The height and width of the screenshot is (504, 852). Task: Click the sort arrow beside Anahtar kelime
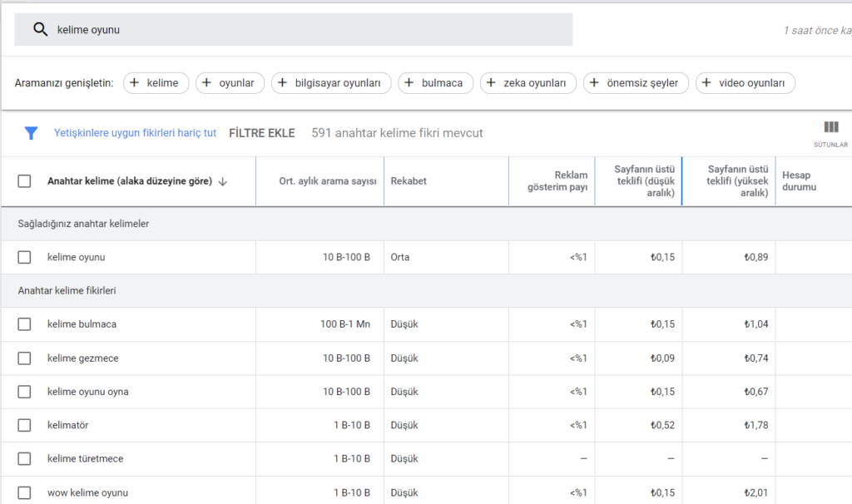tap(223, 181)
